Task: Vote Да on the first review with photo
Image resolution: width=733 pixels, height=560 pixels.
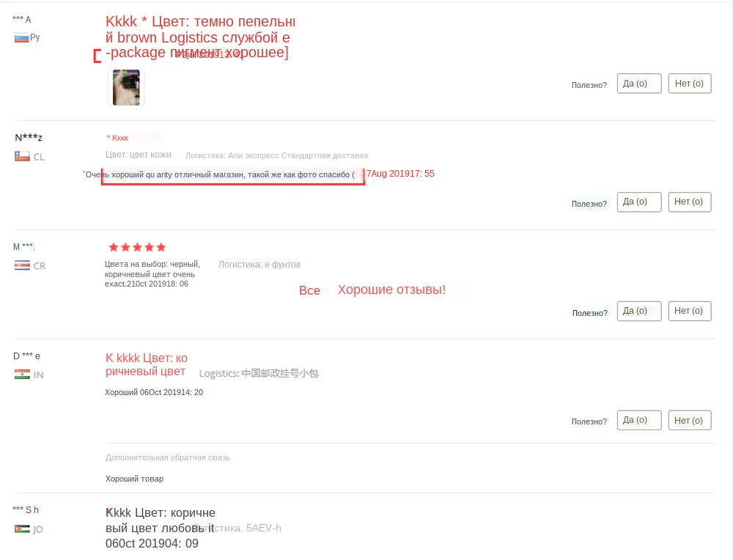Action: pyautogui.click(x=639, y=84)
